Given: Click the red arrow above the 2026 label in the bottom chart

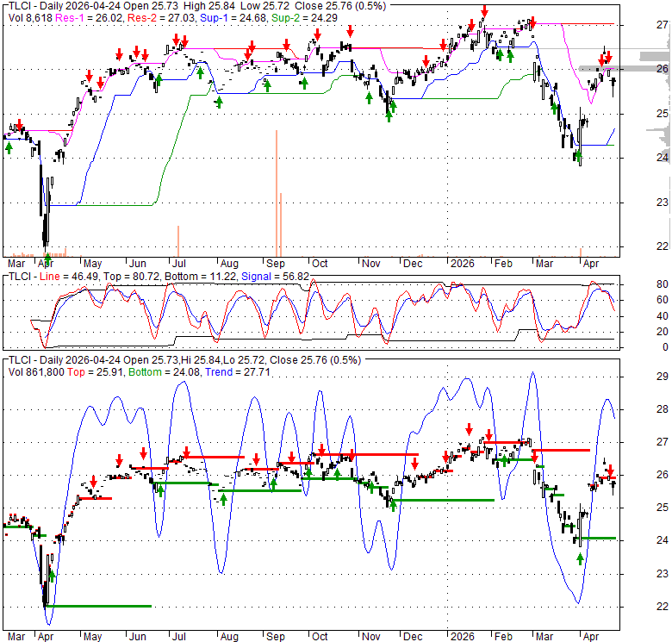Looking at the screenshot, I should (470, 427).
